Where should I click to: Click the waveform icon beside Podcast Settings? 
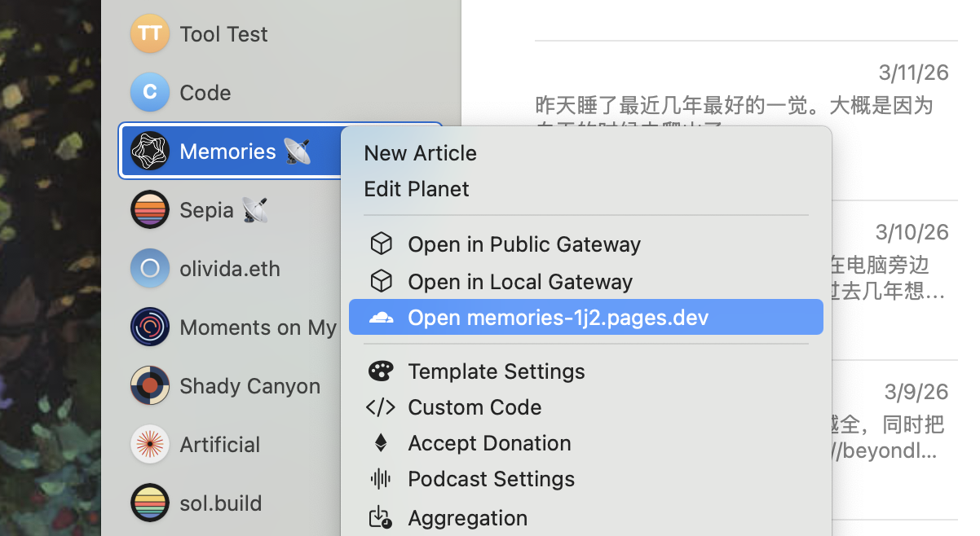380,479
